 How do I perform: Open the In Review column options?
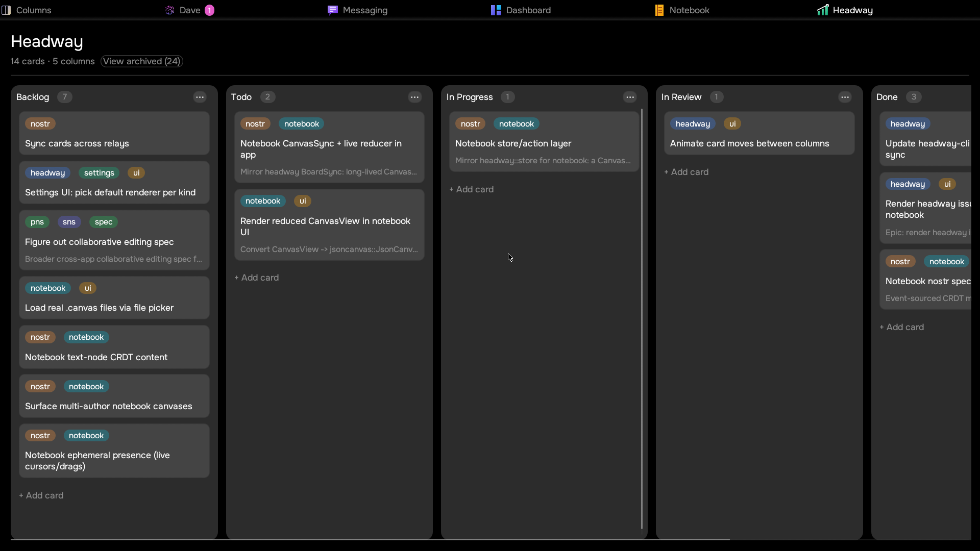click(845, 97)
